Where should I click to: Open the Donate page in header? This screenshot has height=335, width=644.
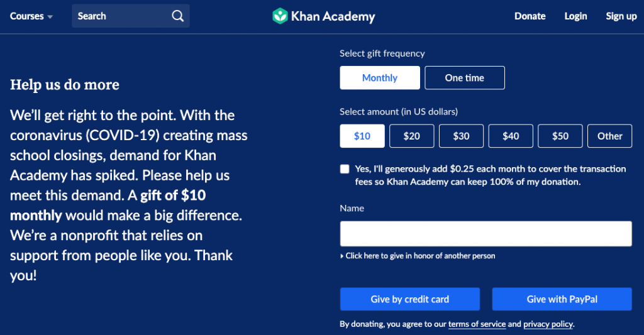(530, 16)
